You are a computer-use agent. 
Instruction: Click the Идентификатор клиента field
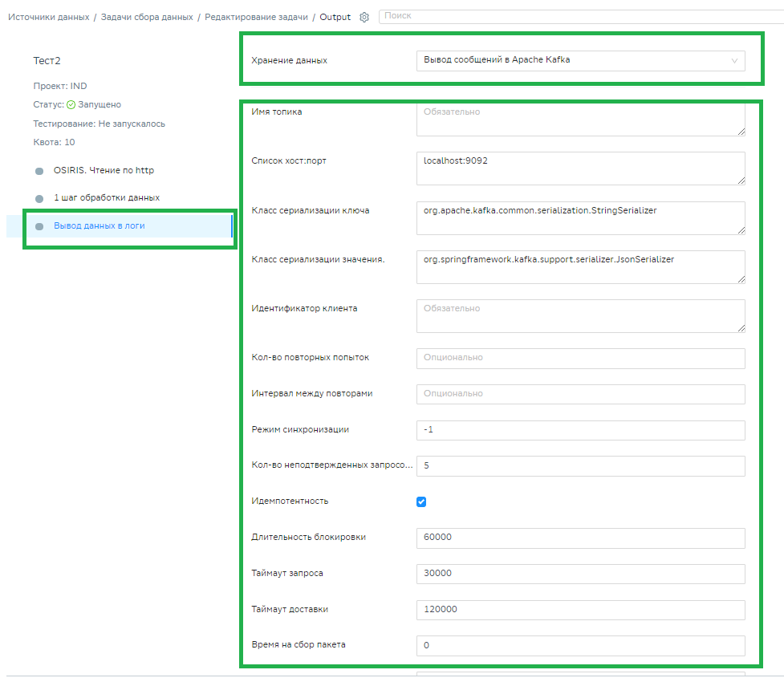pyautogui.click(x=580, y=315)
